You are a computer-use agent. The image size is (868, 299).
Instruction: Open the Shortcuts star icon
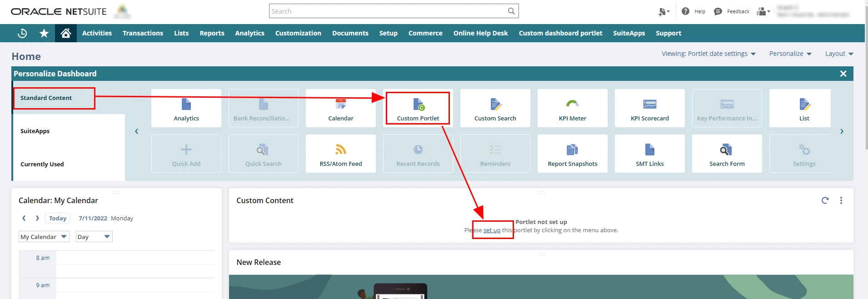[44, 33]
